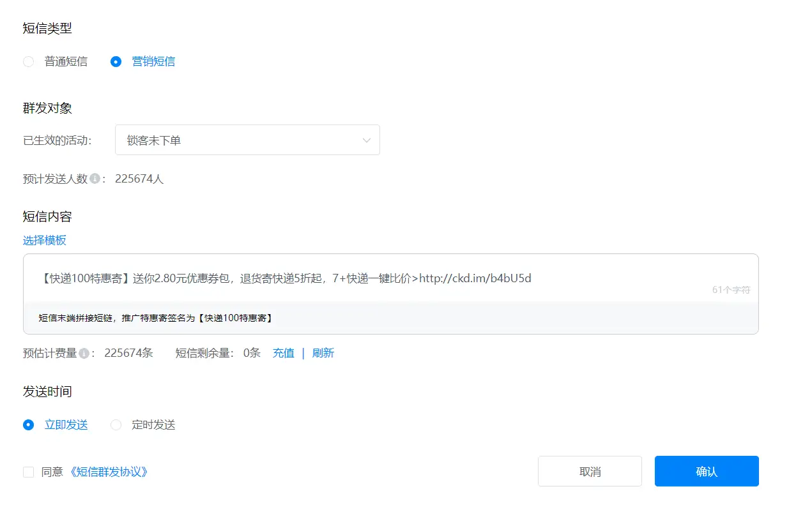812x512 pixels.
Task: Click the chevron arrow in the activity selector
Action: pyautogui.click(x=366, y=140)
